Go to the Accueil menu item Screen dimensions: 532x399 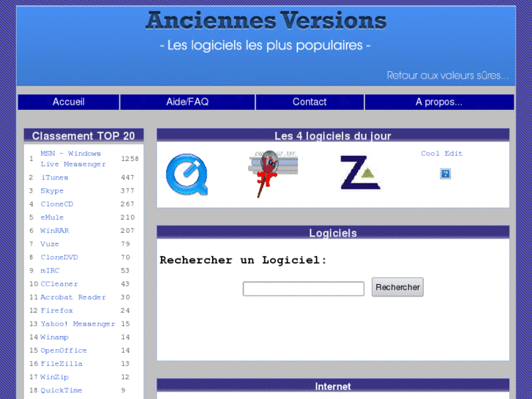click(69, 102)
